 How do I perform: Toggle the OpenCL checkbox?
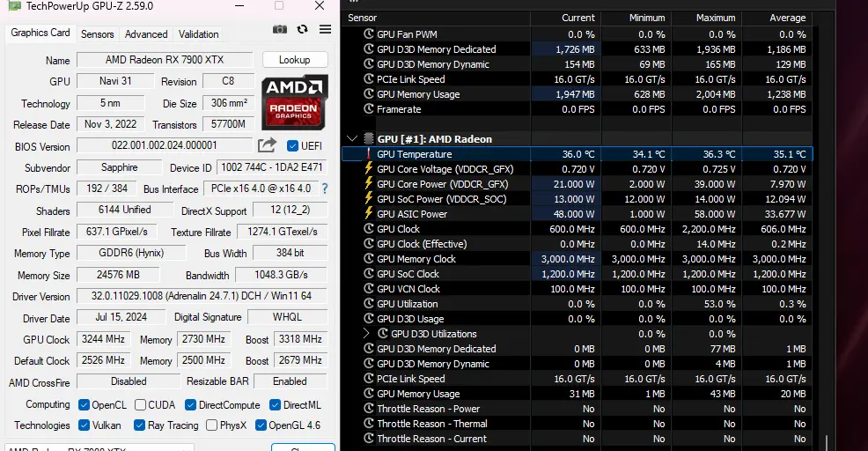(x=85, y=405)
